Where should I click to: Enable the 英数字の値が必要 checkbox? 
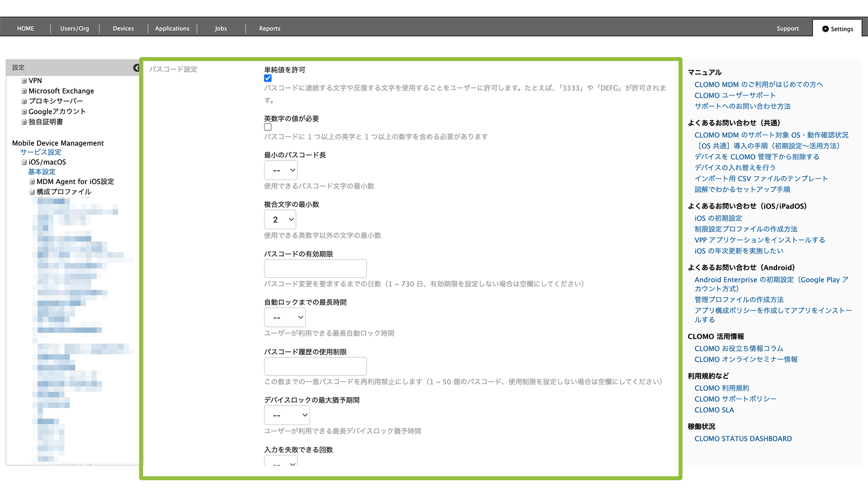tap(268, 127)
